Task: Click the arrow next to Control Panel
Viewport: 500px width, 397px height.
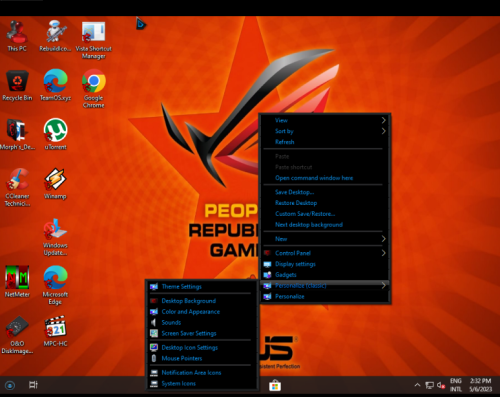Action: (x=384, y=253)
